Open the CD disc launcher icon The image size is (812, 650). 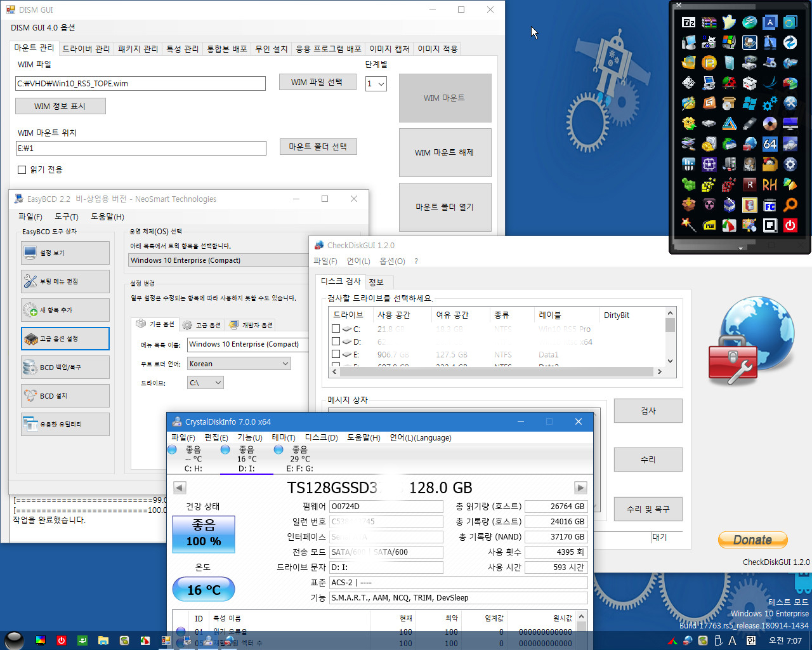(769, 123)
